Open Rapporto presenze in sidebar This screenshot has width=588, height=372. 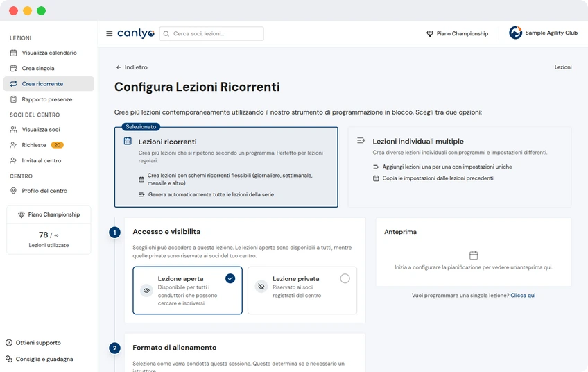coord(49,99)
